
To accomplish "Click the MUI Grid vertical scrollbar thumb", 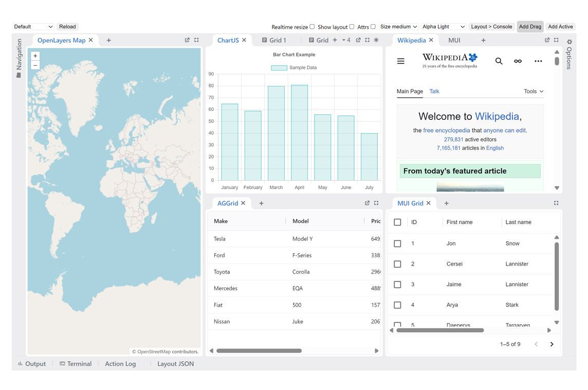I will point(557,276).
